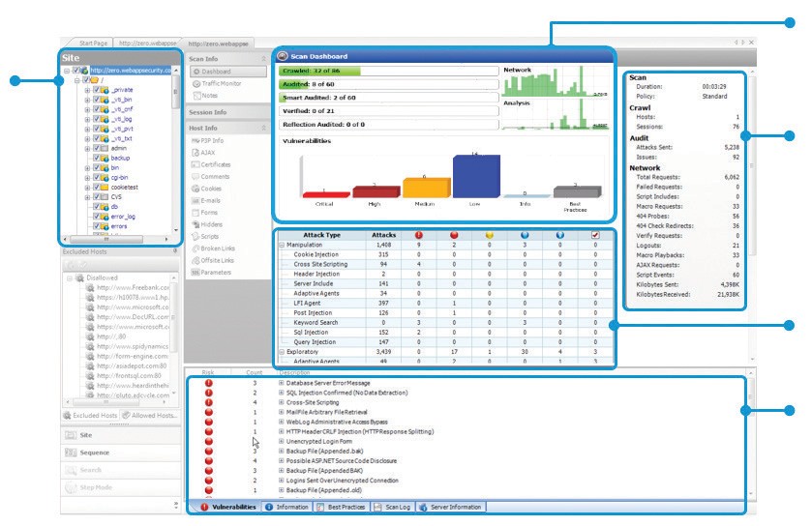The image size is (812, 526).
Task: Uncheck the _private folder checkbox
Action: click(96, 90)
